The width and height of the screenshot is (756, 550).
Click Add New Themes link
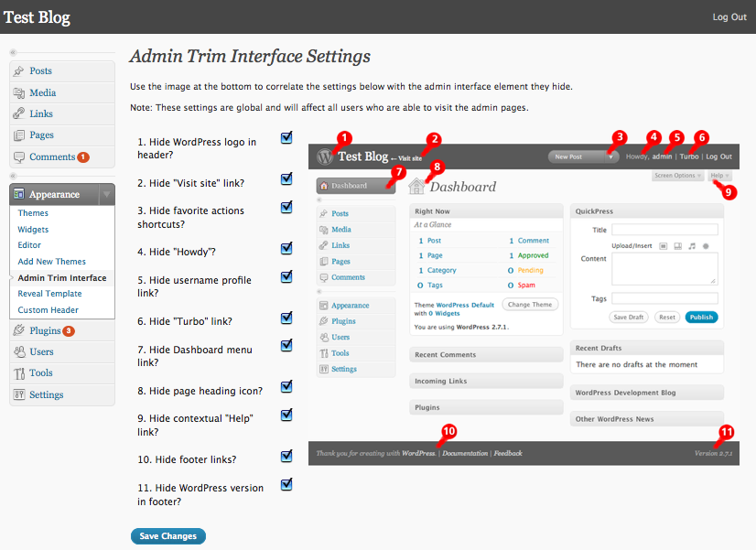(x=51, y=261)
